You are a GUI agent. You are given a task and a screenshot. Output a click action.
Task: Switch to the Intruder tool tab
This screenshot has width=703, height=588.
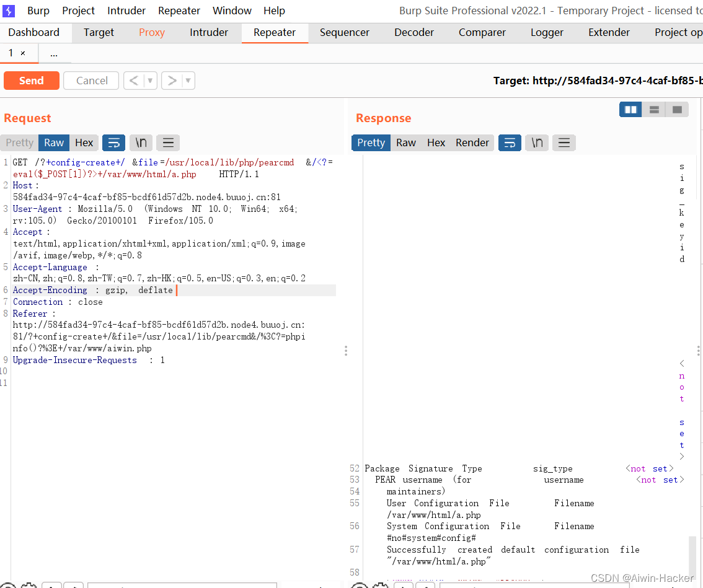tap(209, 33)
